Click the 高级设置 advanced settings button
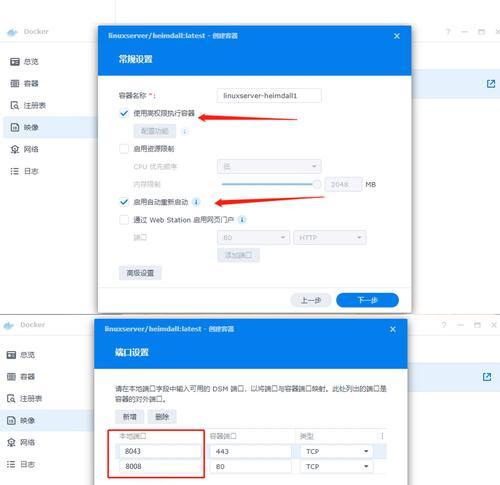The width and height of the screenshot is (500, 485). 140,273
